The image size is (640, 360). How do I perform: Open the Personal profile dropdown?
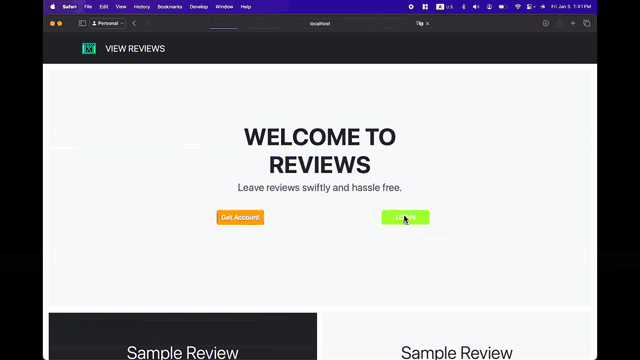click(x=107, y=23)
